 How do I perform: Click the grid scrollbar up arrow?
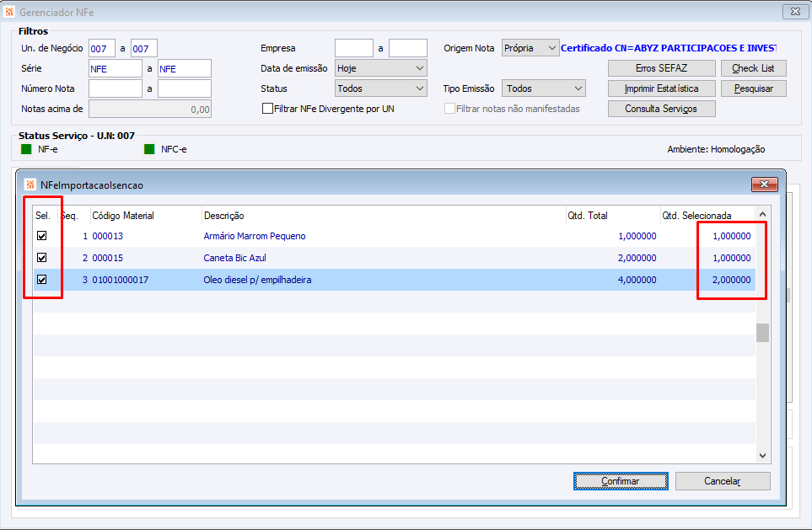[x=762, y=214]
